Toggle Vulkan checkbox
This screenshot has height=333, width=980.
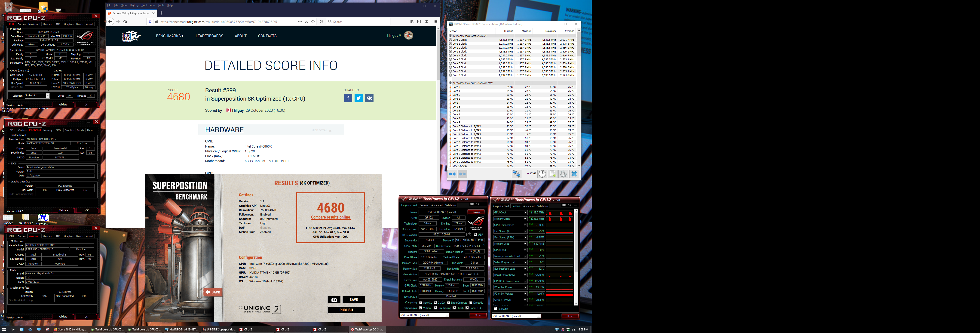pos(420,308)
